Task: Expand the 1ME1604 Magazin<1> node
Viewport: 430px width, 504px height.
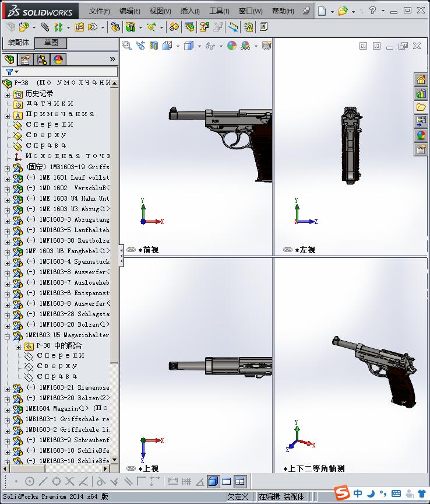Action: point(8,410)
